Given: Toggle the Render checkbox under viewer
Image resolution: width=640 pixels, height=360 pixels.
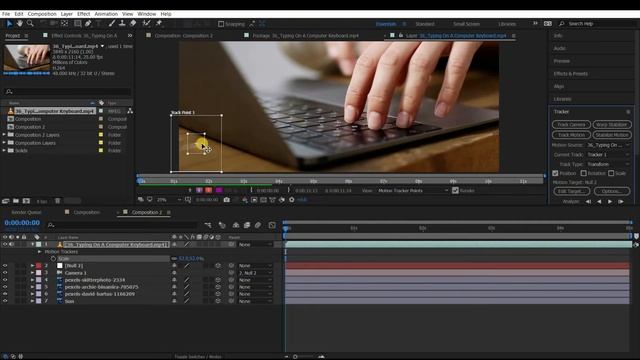Looking at the screenshot, I should [455, 191].
